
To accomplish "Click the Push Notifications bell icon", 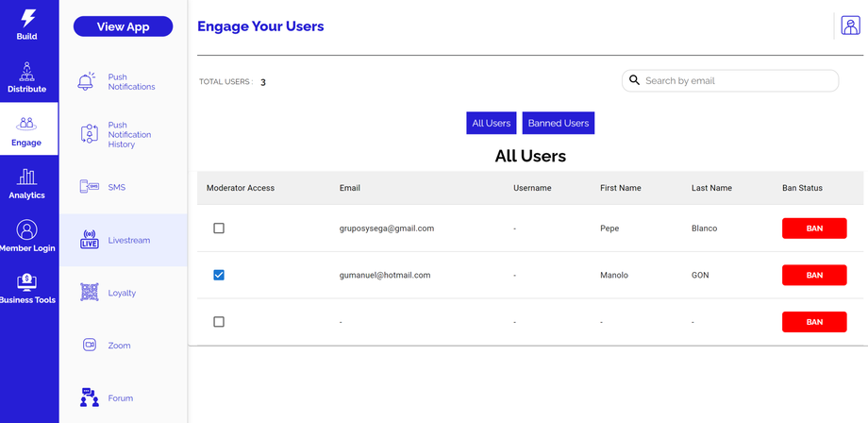I will [87, 82].
